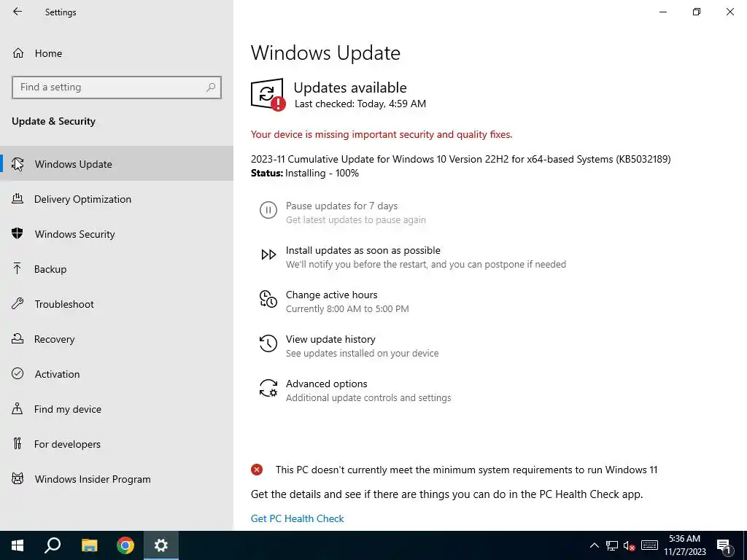Click the Find my device person icon
The image size is (747, 560).
point(18,408)
